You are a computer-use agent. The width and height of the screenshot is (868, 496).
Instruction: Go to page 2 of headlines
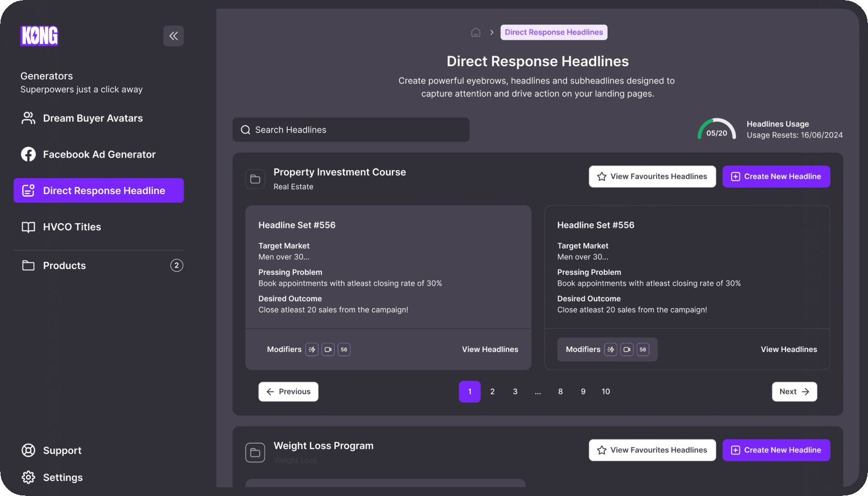tap(492, 391)
